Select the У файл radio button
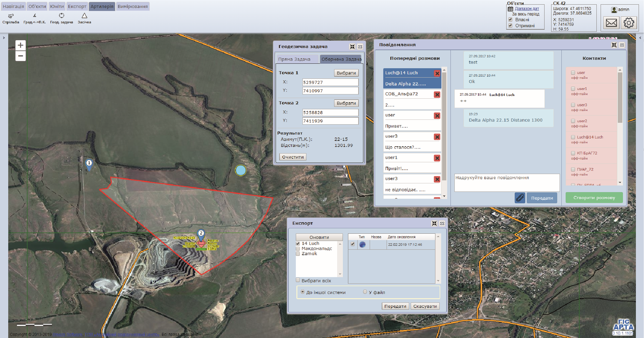This screenshot has height=338, width=644. tap(365, 292)
